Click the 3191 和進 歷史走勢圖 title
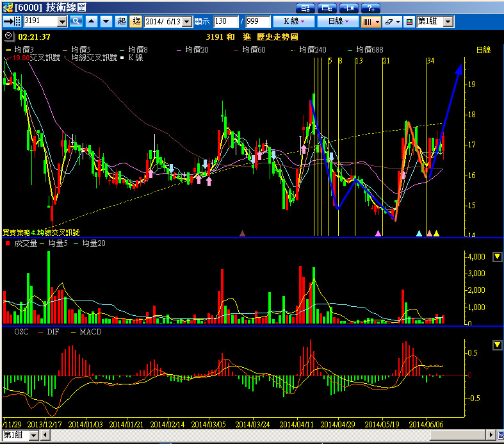This screenshot has height=444, width=504. (252, 37)
